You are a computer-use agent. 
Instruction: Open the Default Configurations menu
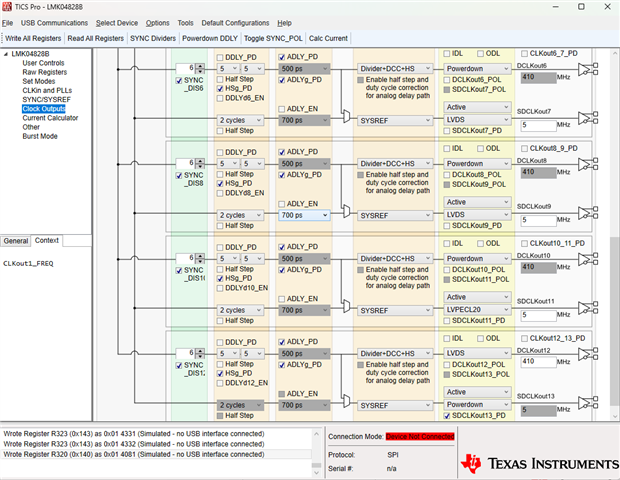click(x=235, y=23)
